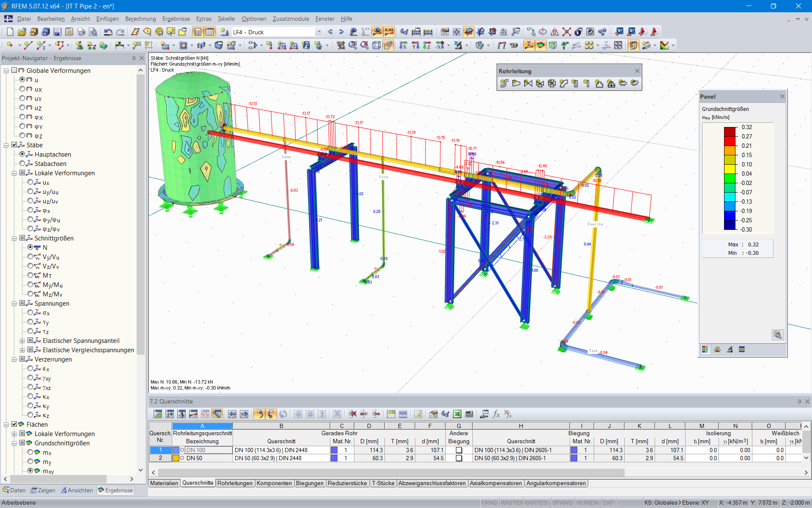The image size is (812, 508).
Task: Collapse the Schnittgrößen tree node
Action: 14,238
